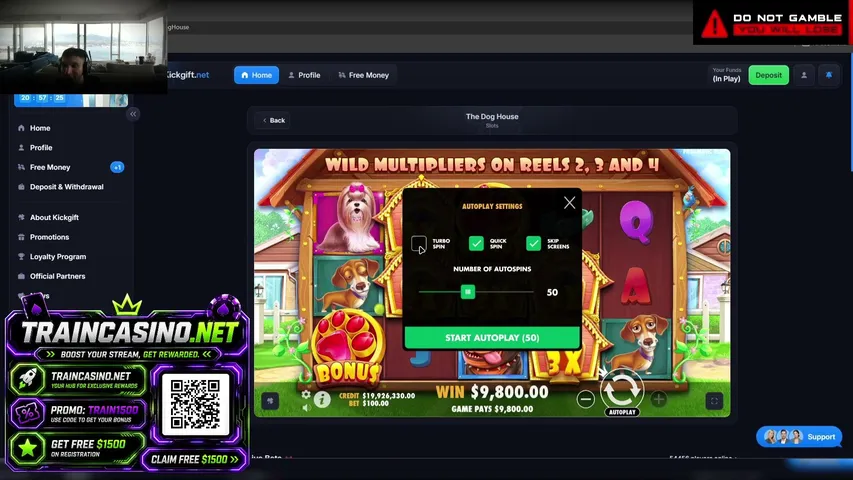Click the Your Funds (In Play) display
The height and width of the screenshot is (480, 853).
(x=726, y=75)
